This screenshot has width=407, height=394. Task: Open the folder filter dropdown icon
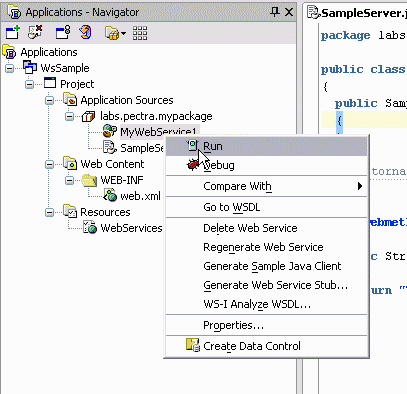(115, 33)
